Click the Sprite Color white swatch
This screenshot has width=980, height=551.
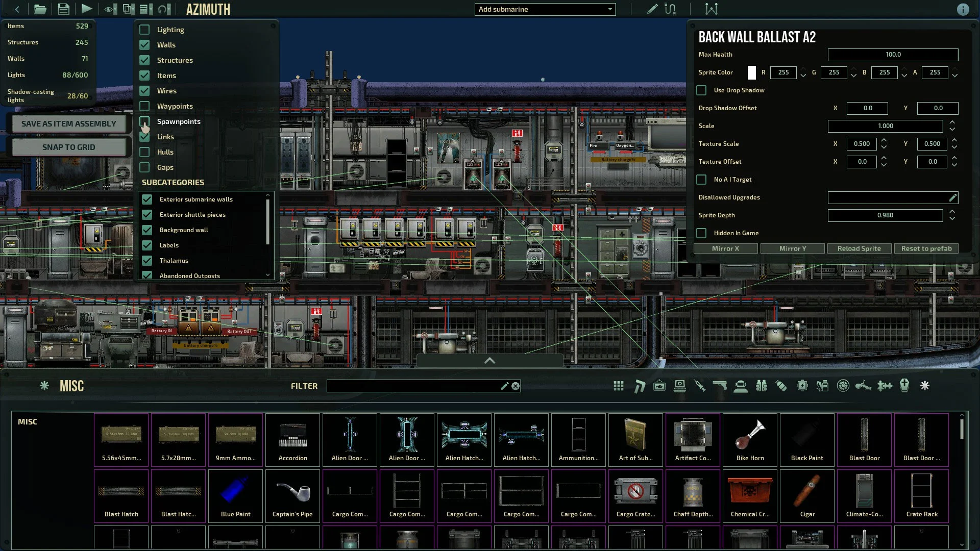point(751,72)
